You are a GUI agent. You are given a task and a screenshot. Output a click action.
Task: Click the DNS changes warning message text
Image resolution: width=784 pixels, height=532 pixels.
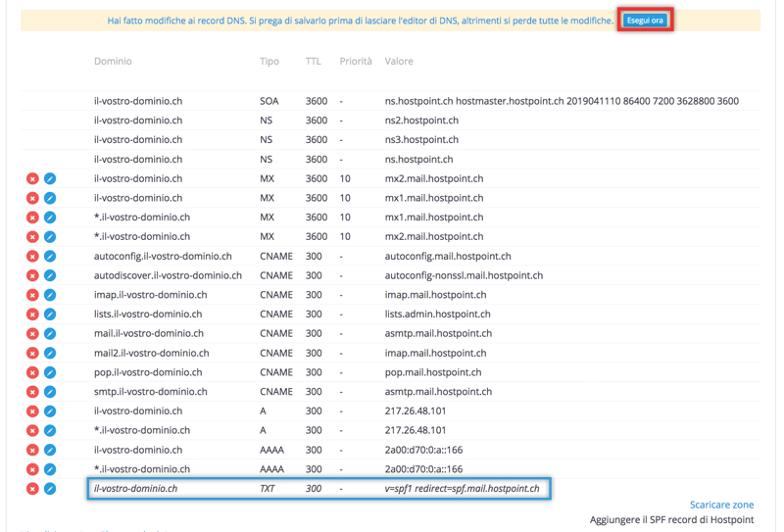click(x=360, y=21)
